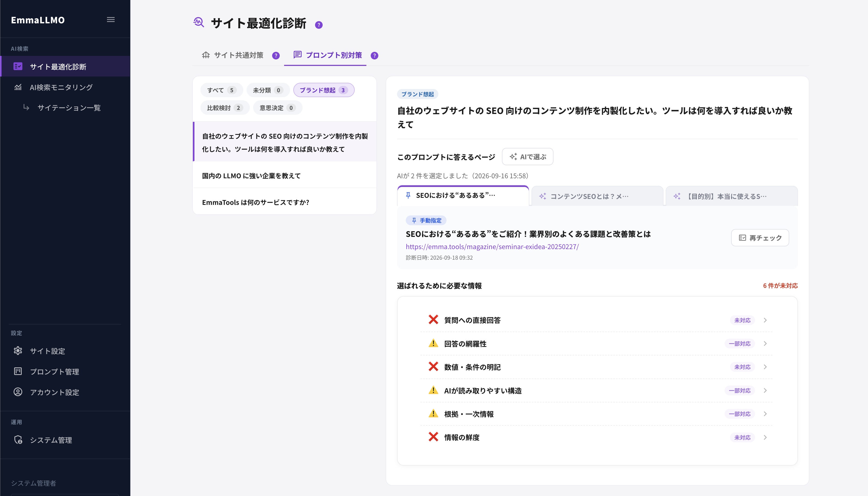Click the 一部対応 badge for 根拠・一次情報

coord(740,414)
